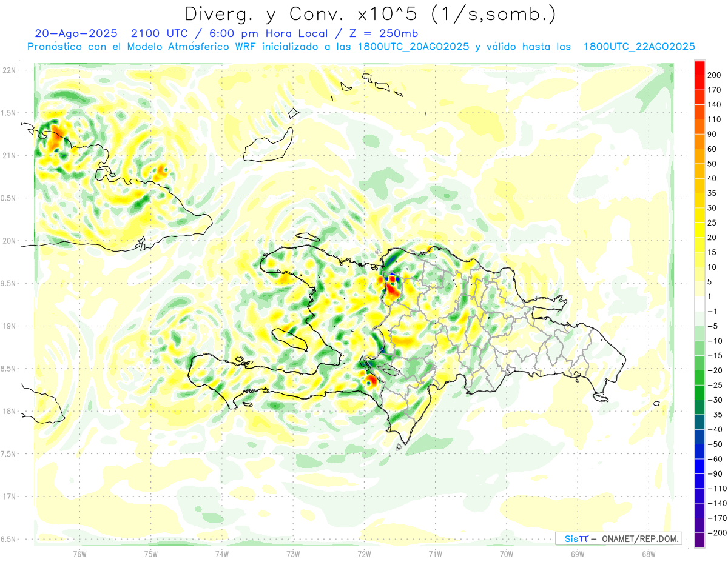Click longitude axis label '76W'
The width and height of the screenshot is (728, 562).
click(x=79, y=553)
